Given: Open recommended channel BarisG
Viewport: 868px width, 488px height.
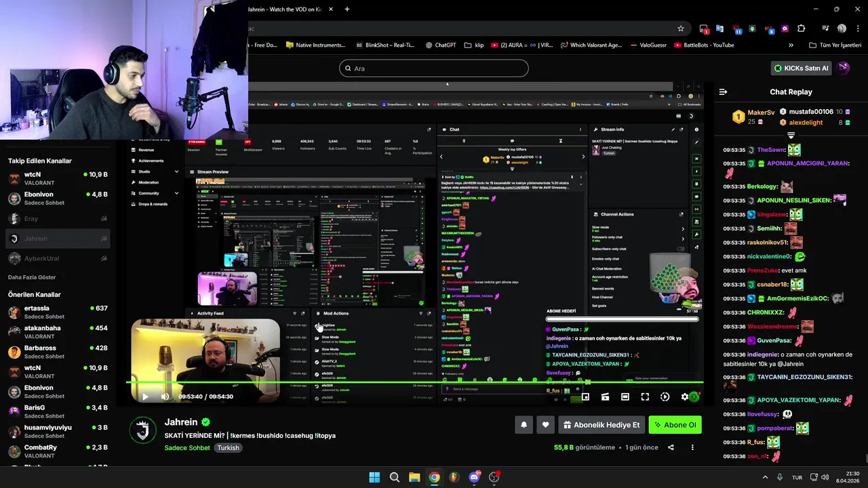Looking at the screenshot, I should tap(58, 411).
